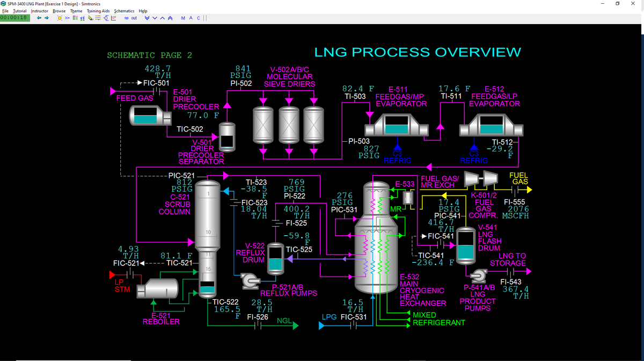
Task: Click the middle V-502 molecular sieve drier
Action: 289,125
